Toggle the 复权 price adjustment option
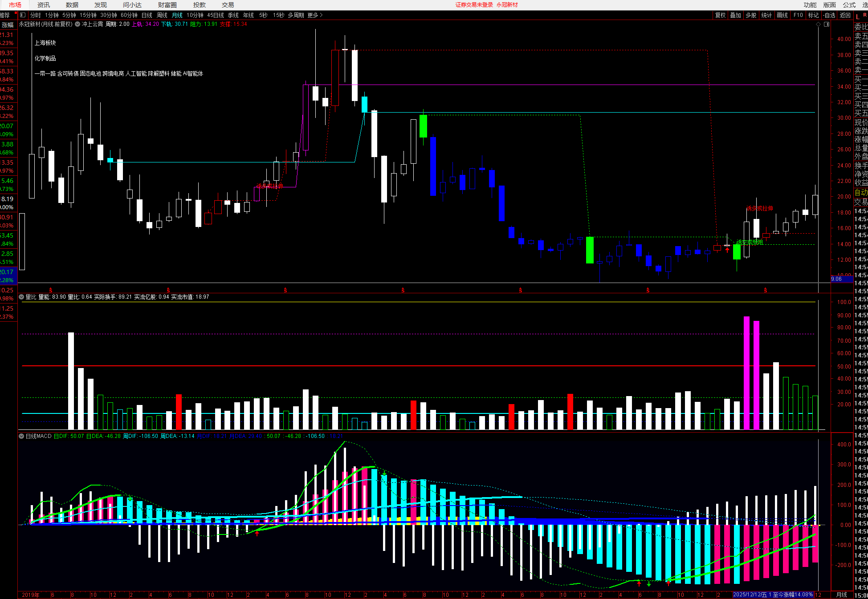This screenshot has width=868, height=599. coord(720,15)
